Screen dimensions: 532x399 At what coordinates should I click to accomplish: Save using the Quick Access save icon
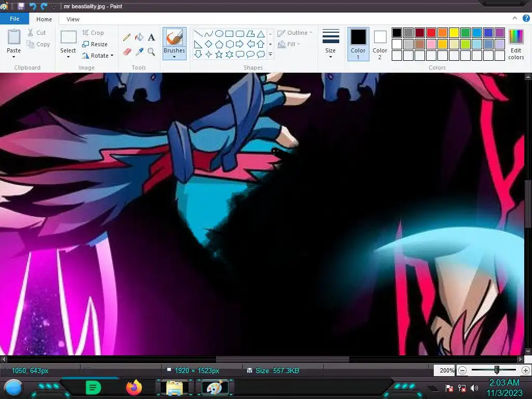tap(21, 6)
